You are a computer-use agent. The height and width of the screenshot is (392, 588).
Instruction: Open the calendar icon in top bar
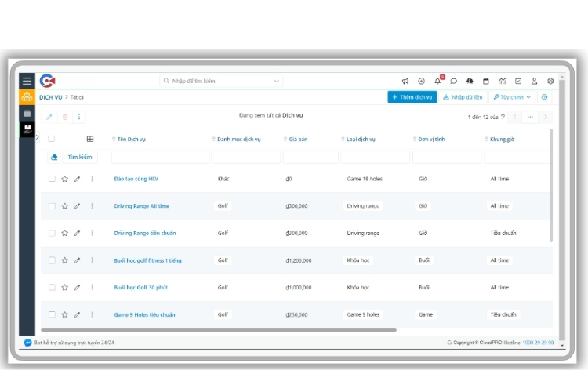485,81
